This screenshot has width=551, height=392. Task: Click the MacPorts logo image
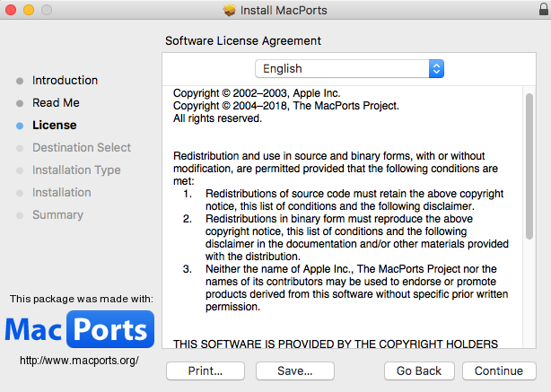[79, 329]
